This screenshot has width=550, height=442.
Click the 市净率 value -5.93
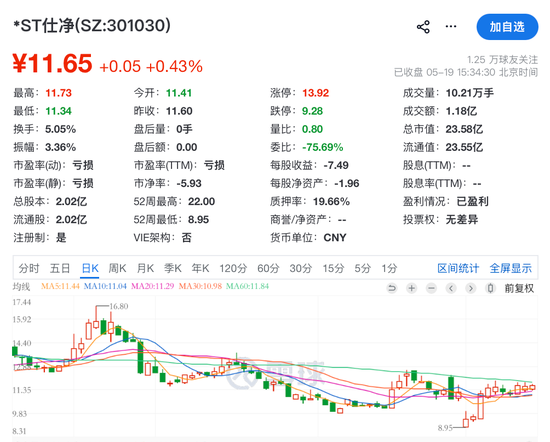click(x=189, y=183)
